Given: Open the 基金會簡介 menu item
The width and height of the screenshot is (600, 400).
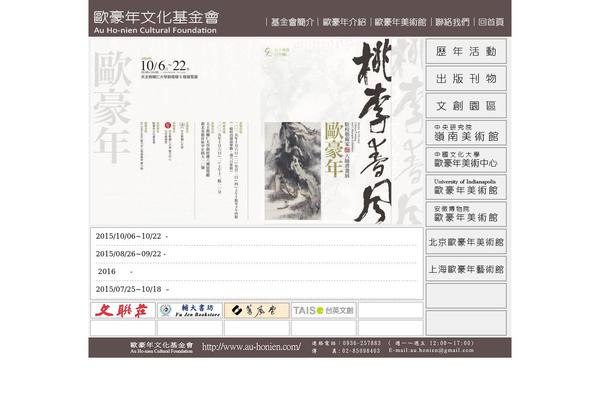Looking at the screenshot, I should 292,22.
